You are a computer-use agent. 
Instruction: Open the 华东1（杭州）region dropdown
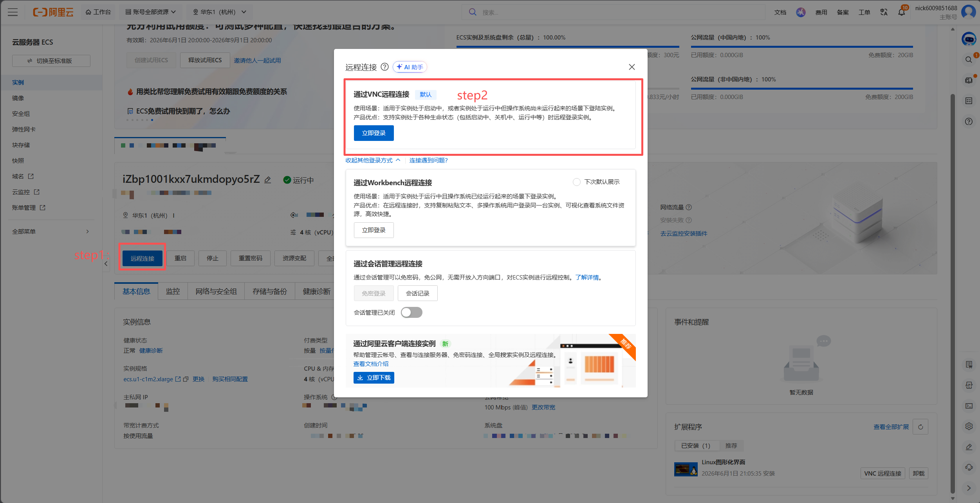click(220, 12)
